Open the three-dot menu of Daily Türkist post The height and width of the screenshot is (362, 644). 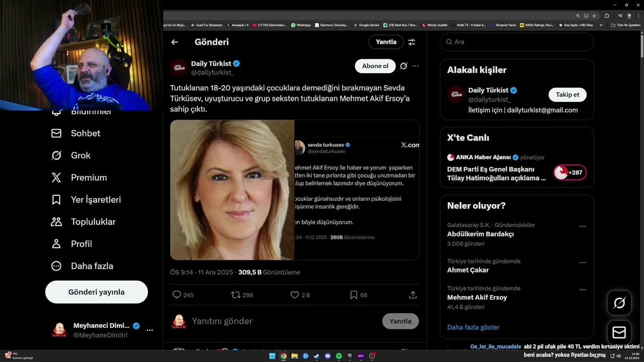point(415,66)
